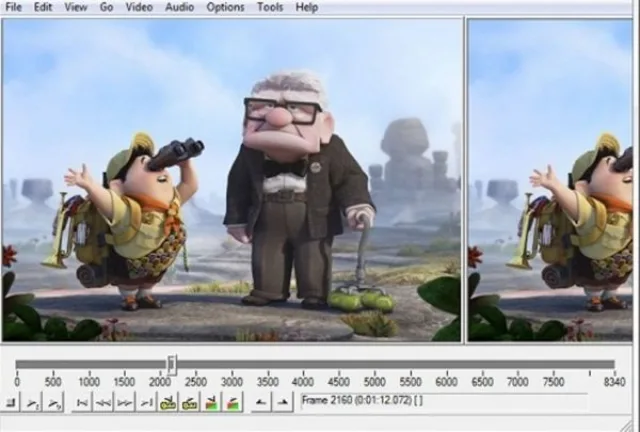Open the Options menu
Viewport: 640px width, 432px height.
[x=225, y=7]
